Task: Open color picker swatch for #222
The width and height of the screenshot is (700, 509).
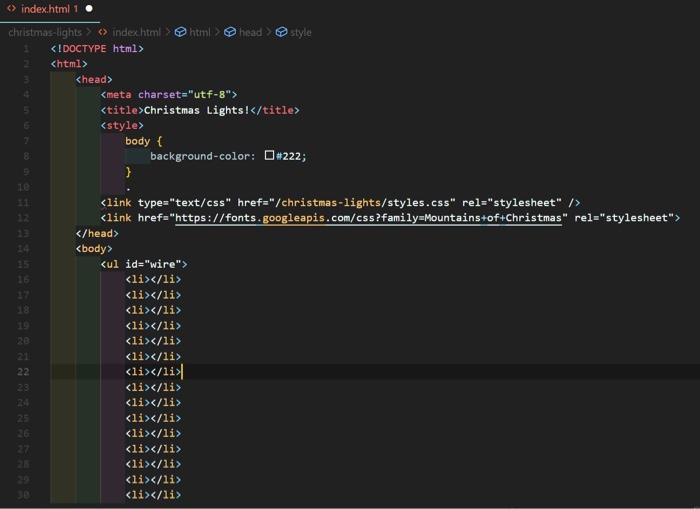Action: click(269, 155)
